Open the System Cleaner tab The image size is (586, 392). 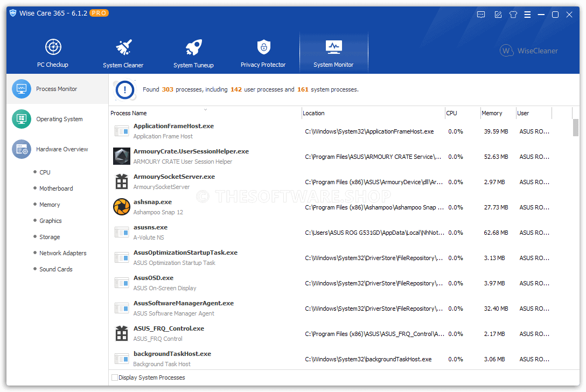tap(123, 53)
